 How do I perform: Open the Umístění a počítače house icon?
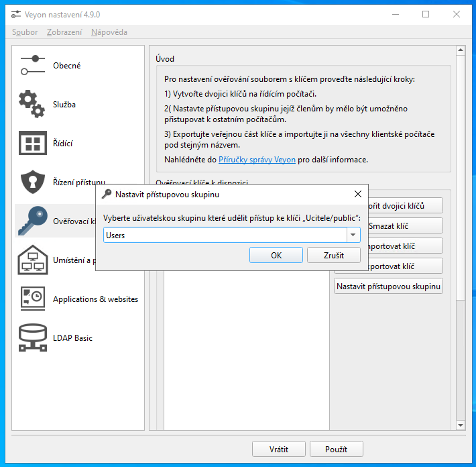tap(32, 260)
